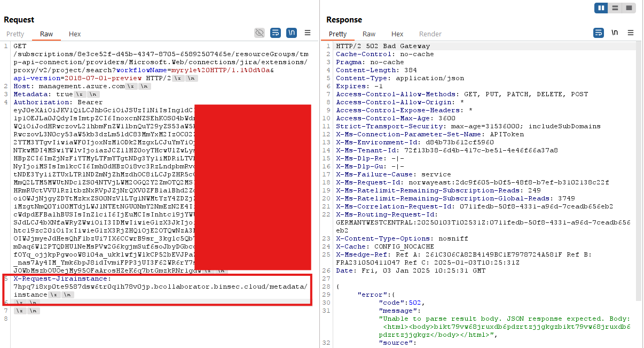Show \n characters in the response viewer
Viewport: 644px width, 348px height.
pyautogui.click(x=615, y=33)
